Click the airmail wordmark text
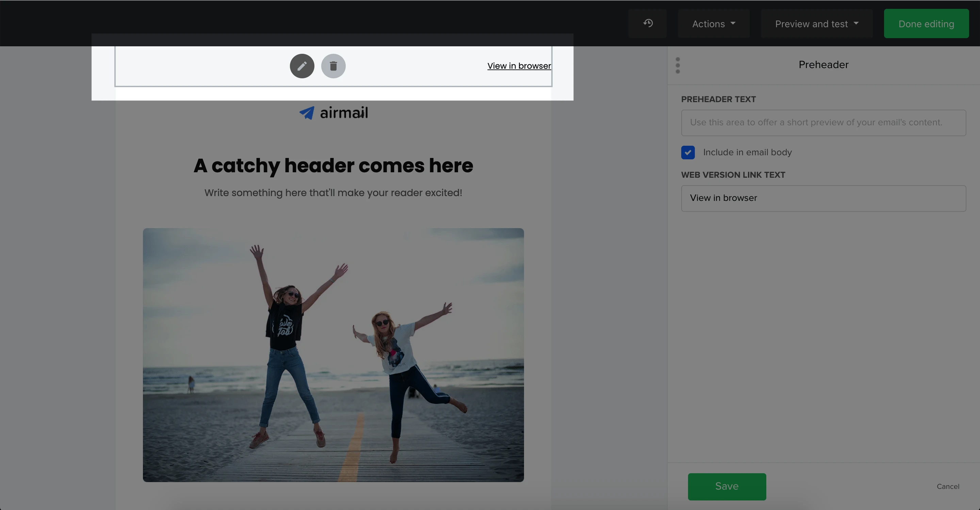This screenshot has width=980, height=510. coord(344,113)
